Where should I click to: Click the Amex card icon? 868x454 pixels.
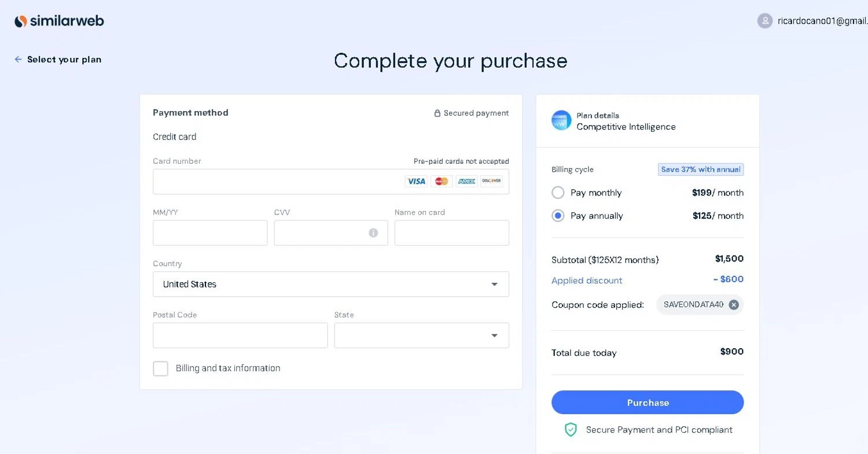point(466,182)
